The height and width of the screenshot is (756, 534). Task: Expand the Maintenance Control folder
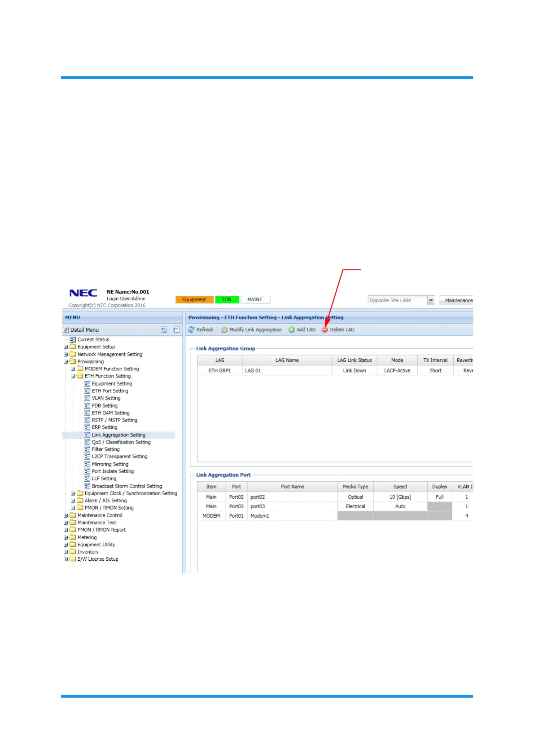point(66,515)
